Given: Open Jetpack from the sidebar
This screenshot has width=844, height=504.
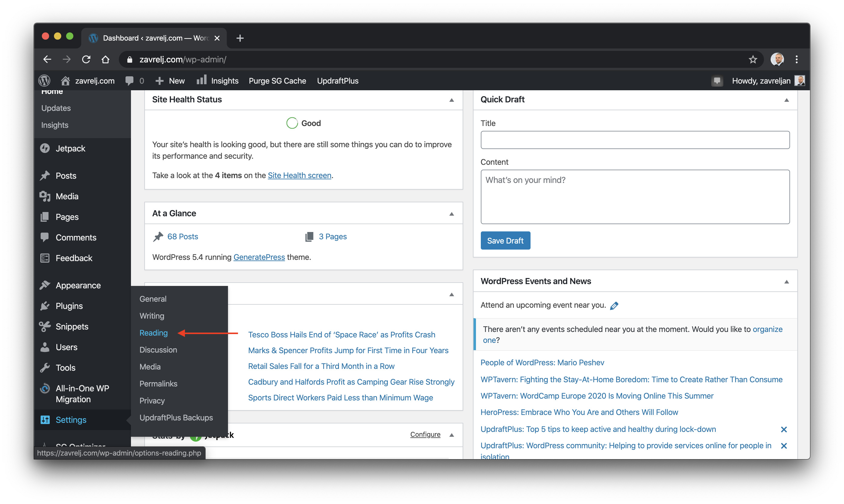Looking at the screenshot, I should coord(70,148).
